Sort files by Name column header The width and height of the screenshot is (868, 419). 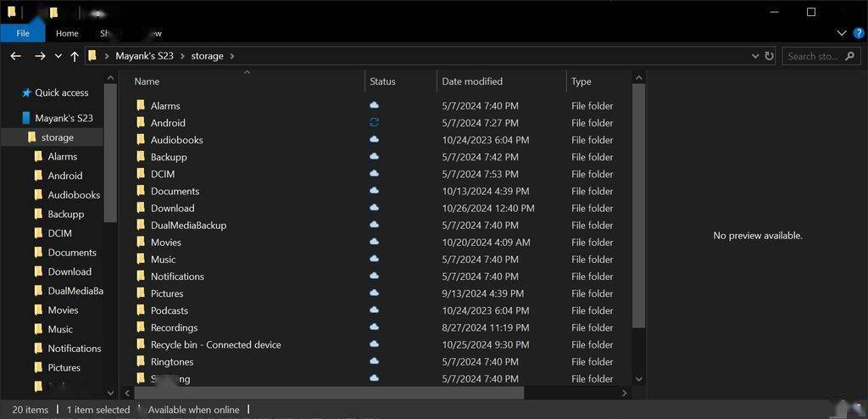point(147,81)
